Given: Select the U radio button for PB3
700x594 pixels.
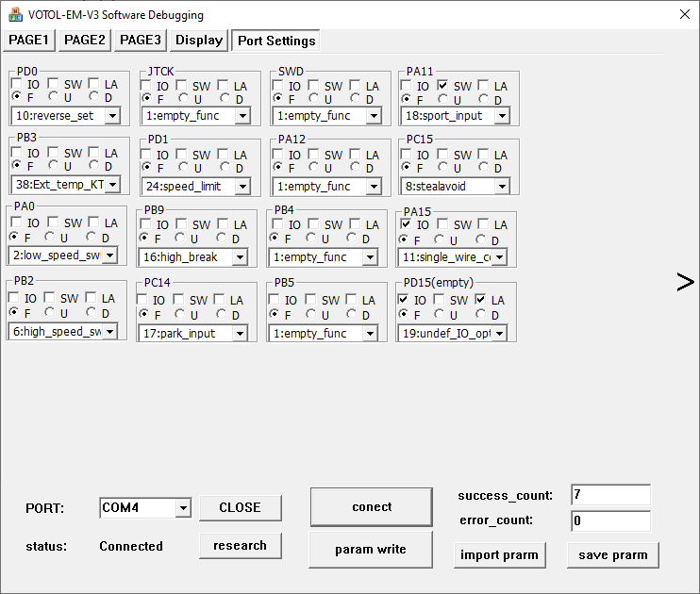Looking at the screenshot, I should 54,167.
